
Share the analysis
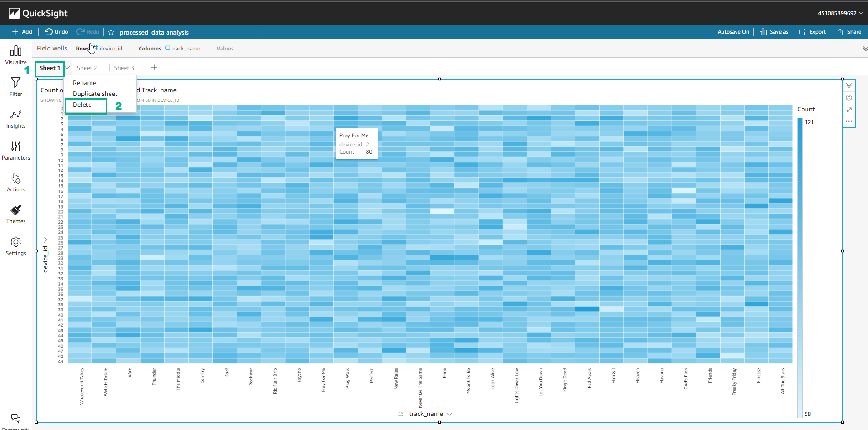[x=849, y=32]
